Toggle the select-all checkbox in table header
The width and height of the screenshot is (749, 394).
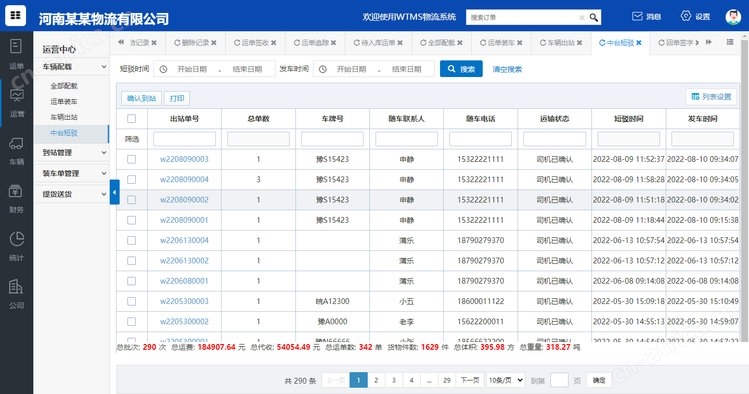point(131,118)
